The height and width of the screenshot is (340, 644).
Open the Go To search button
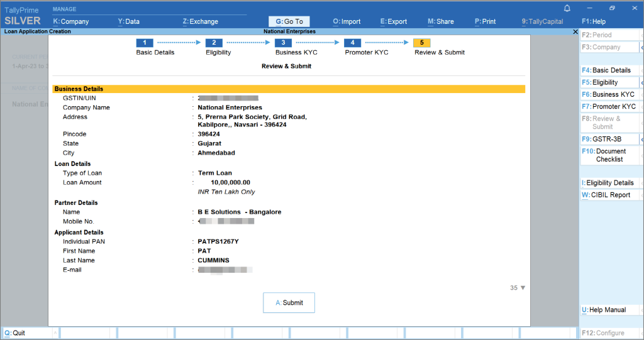click(289, 21)
